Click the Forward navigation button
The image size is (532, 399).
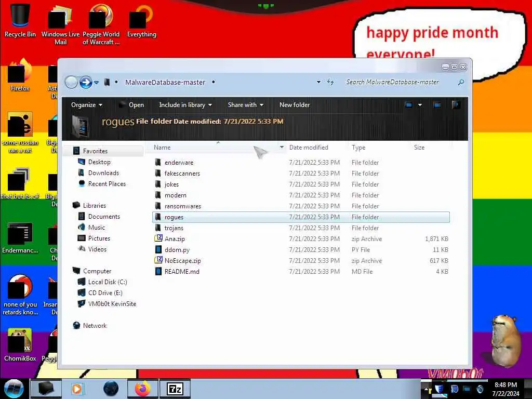[x=86, y=82]
